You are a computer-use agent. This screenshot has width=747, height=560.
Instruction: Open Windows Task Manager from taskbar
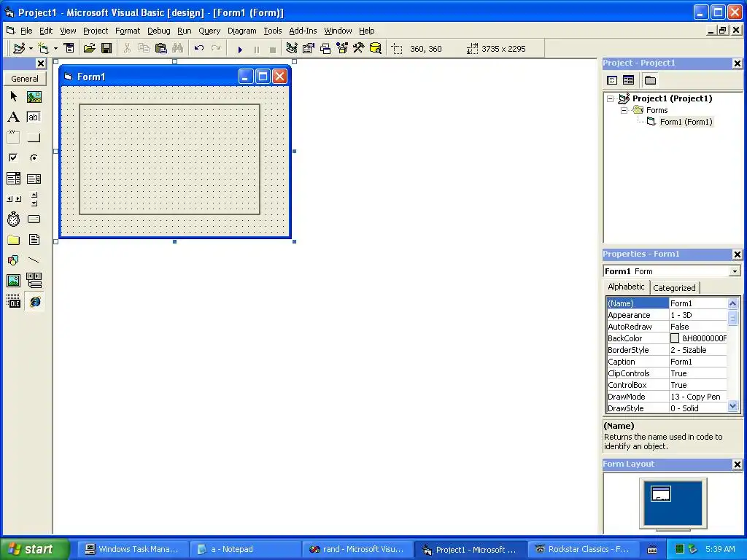(x=133, y=549)
